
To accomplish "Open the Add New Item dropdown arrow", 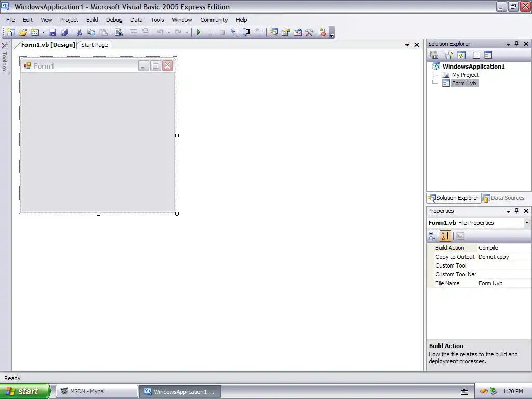I will 43,32.
